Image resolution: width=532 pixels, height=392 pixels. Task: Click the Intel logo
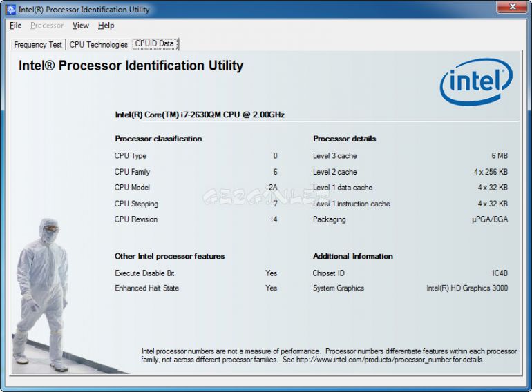pyautogui.click(x=476, y=81)
